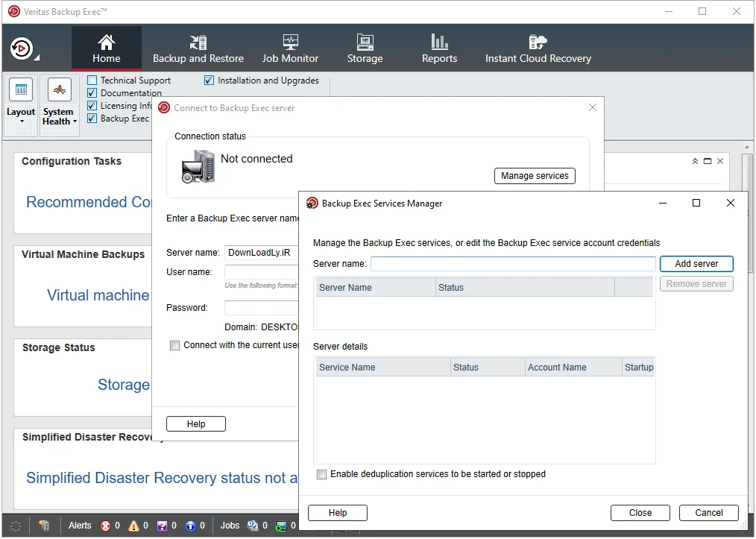Open the Reports chart icon
Viewport: 756px width, 539px height.
439,42
